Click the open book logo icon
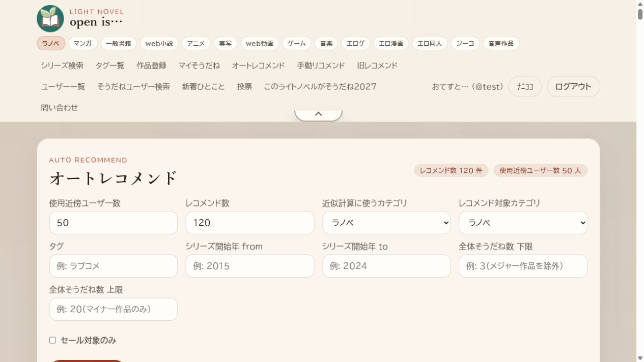Viewport: 644px width, 362px height. tap(50, 18)
